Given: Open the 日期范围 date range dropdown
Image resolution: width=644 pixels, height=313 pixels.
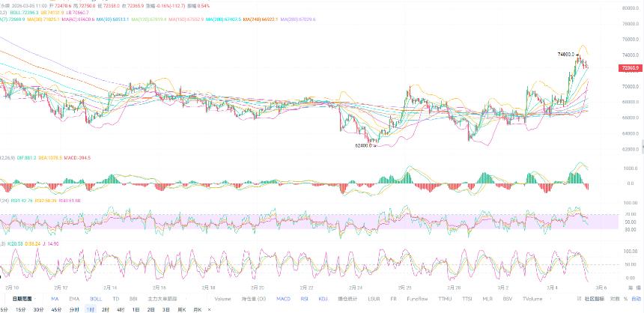Looking at the screenshot, I should tap(22, 299).
